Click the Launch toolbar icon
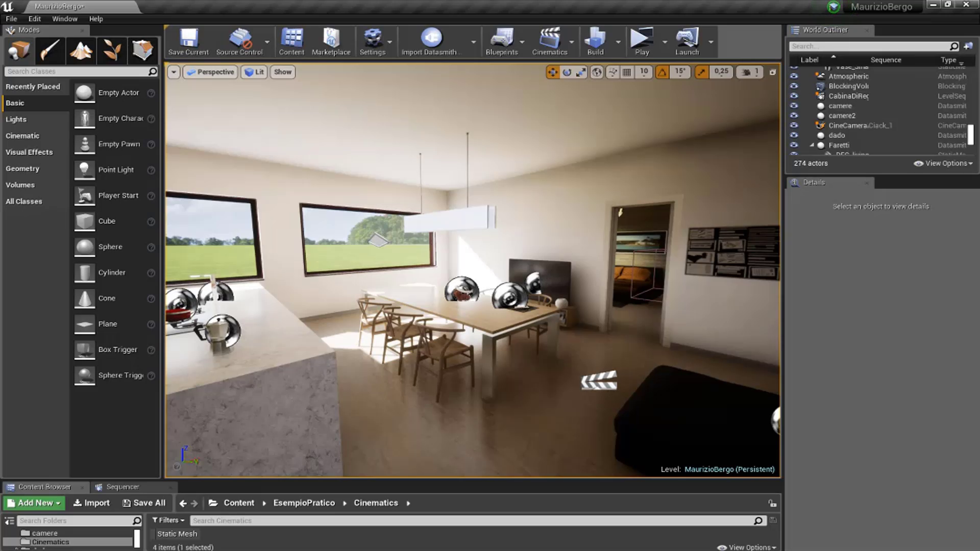The height and width of the screenshot is (551, 980). click(x=687, y=41)
